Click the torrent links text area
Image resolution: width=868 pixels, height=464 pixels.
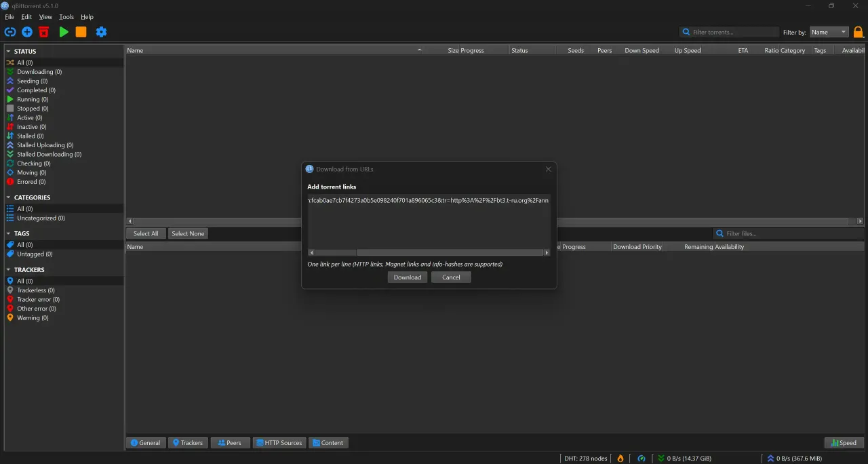(429, 221)
